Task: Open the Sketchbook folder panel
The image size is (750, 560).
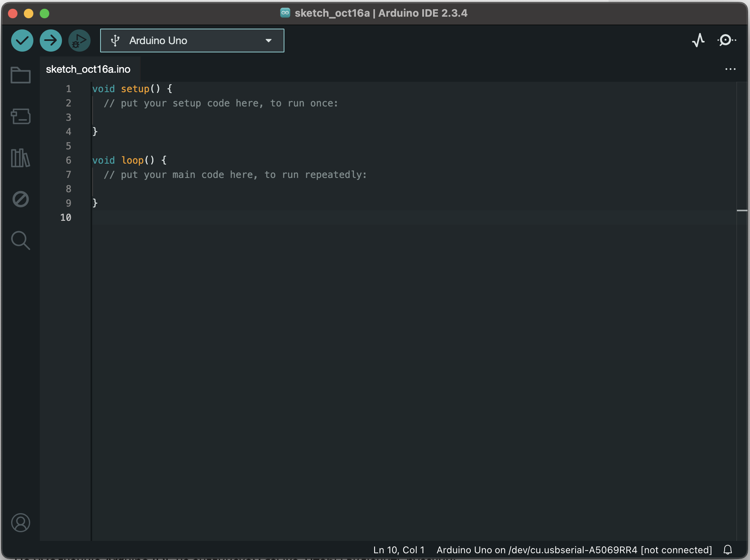Action: pyautogui.click(x=21, y=75)
